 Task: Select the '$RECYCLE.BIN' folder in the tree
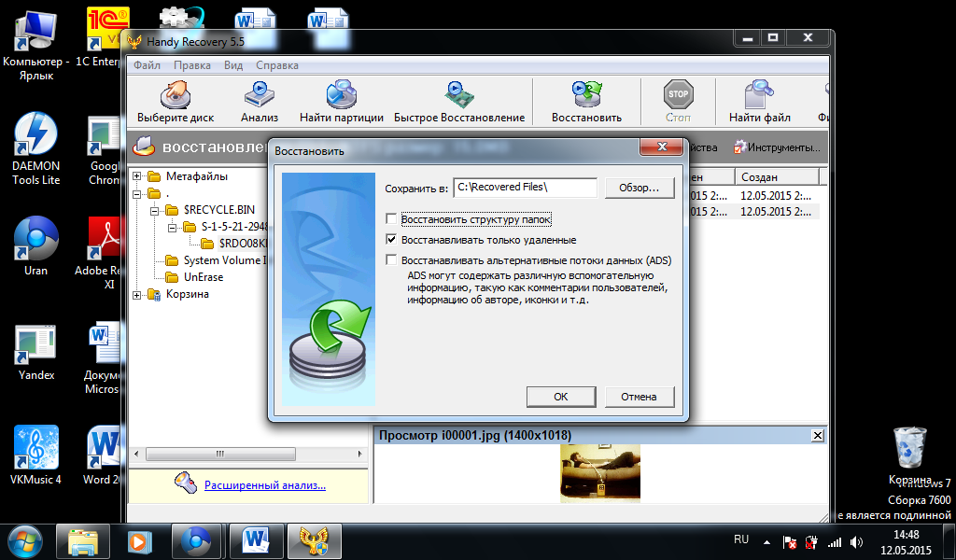point(218,210)
